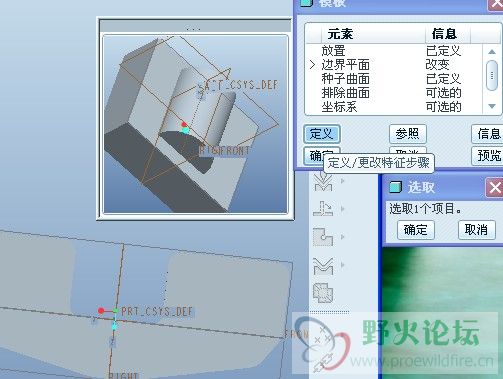
Task: Click the 预览 (Preview) button
Action: pyautogui.click(x=488, y=156)
